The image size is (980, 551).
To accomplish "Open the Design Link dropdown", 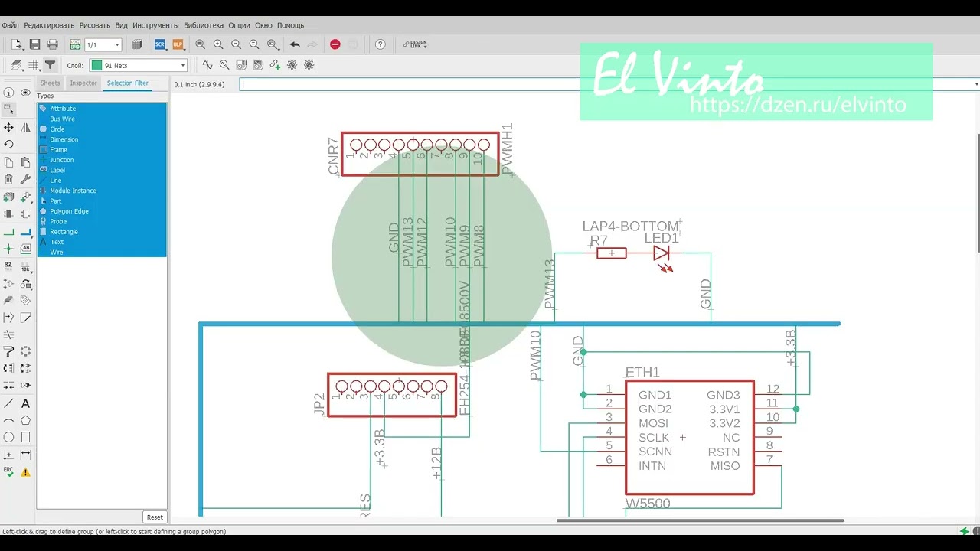I will coord(415,44).
